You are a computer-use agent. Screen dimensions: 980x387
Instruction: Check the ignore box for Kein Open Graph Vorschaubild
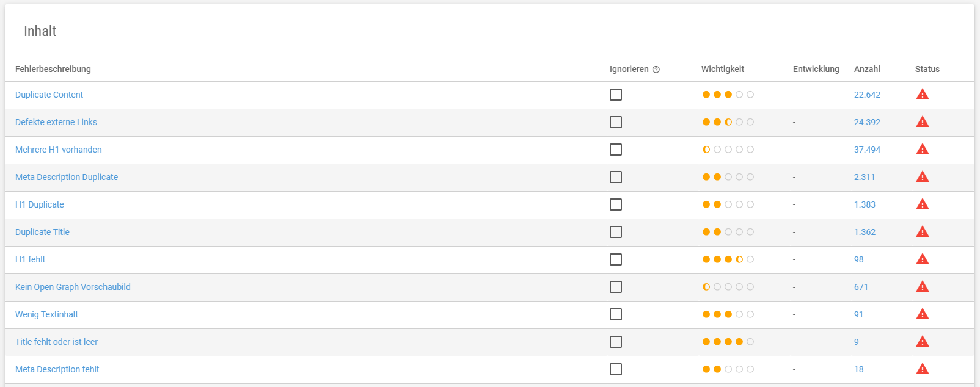click(616, 287)
